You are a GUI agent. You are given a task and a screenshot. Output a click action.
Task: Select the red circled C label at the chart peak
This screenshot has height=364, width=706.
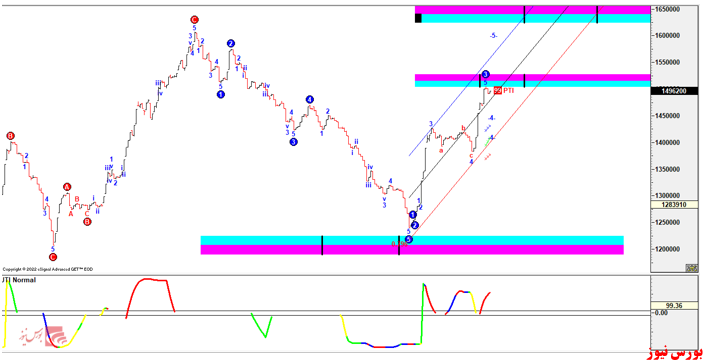[x=194, y=19]
